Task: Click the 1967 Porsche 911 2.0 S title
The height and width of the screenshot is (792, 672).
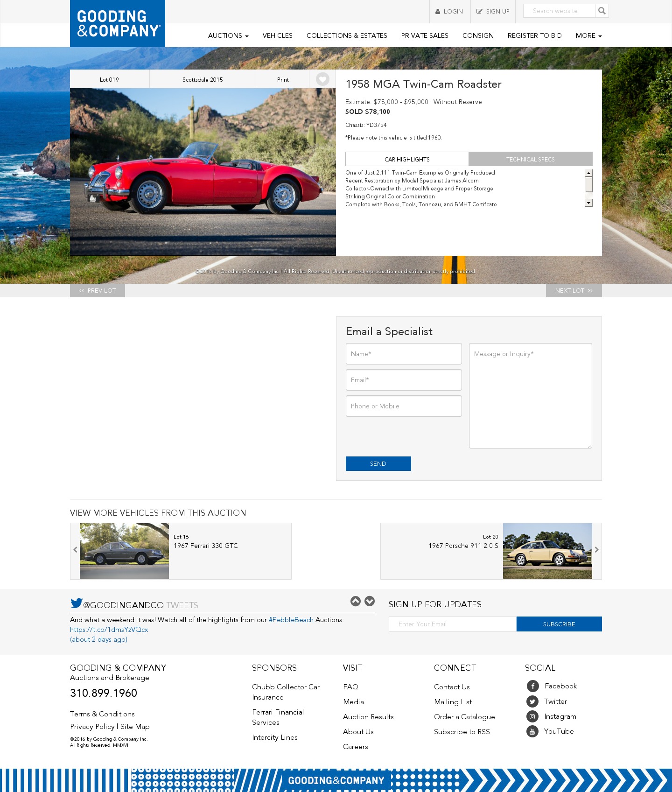Action: [x=463, y=546]
